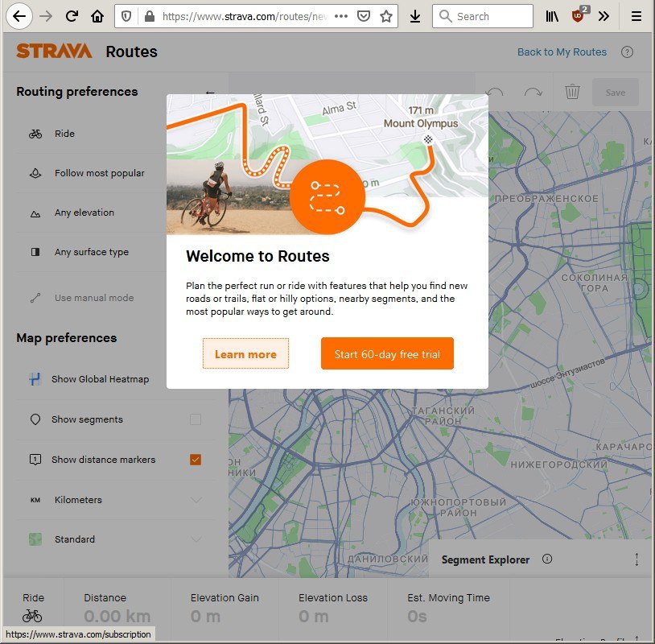
Task: Open the Segment Explorer info icon
Action: pyautogui.click(x=547, y=559)
